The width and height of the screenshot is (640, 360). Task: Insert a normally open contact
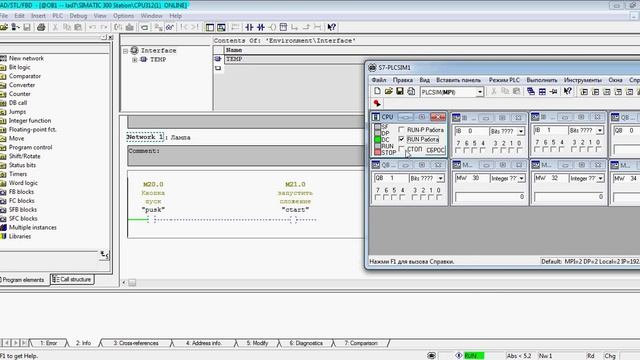point(249,27)
